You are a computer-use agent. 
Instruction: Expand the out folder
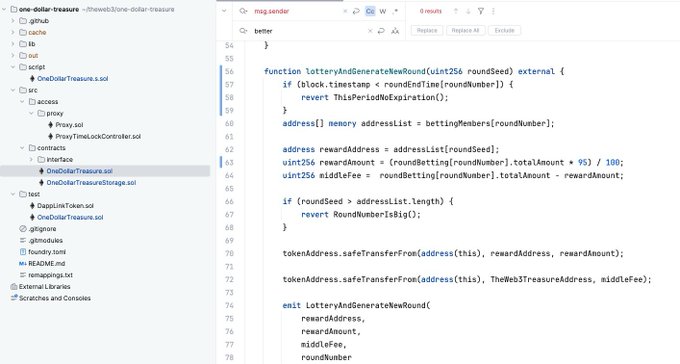point(13,56)
